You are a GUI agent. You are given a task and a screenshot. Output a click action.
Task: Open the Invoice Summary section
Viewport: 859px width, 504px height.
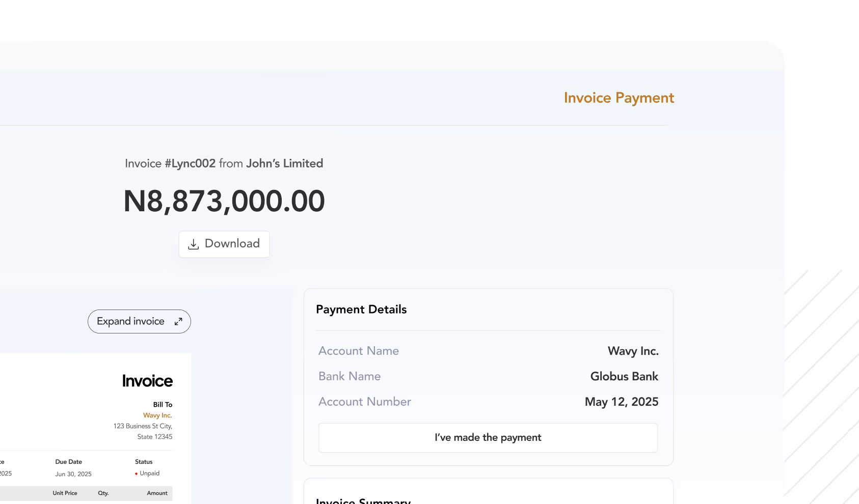[x=363, y=500]
